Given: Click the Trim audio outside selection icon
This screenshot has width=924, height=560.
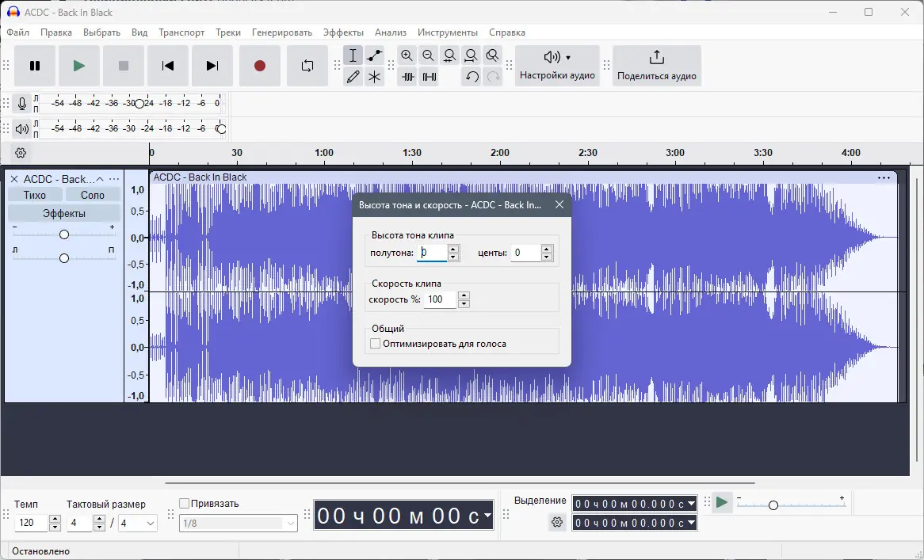Looking at the screenshot, I should (x=408, y=77).
